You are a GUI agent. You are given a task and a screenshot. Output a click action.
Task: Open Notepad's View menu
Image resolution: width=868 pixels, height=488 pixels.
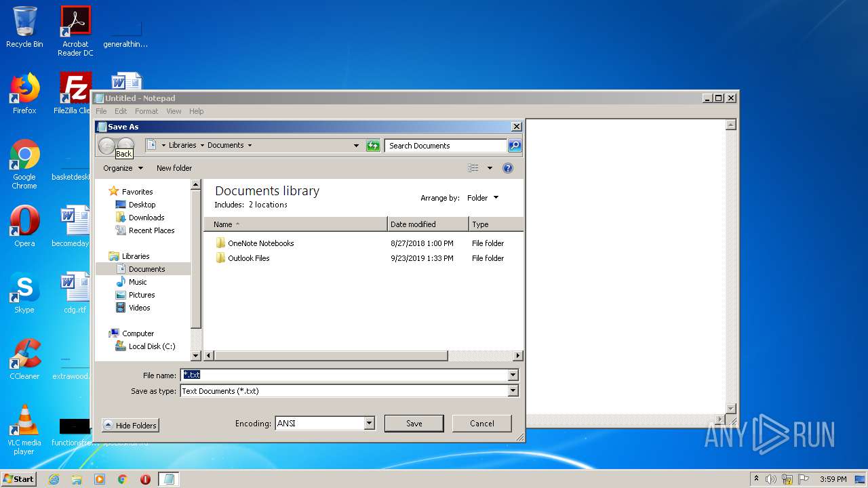(174, 111)
